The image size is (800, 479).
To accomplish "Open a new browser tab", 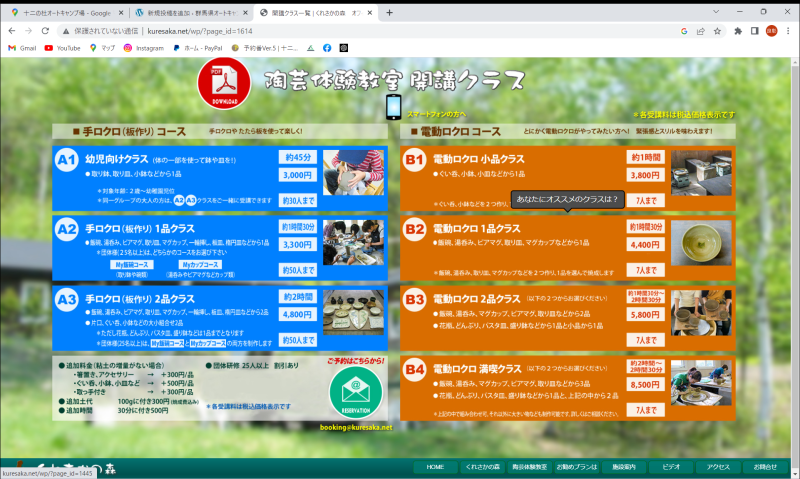I will coord(389,12).
